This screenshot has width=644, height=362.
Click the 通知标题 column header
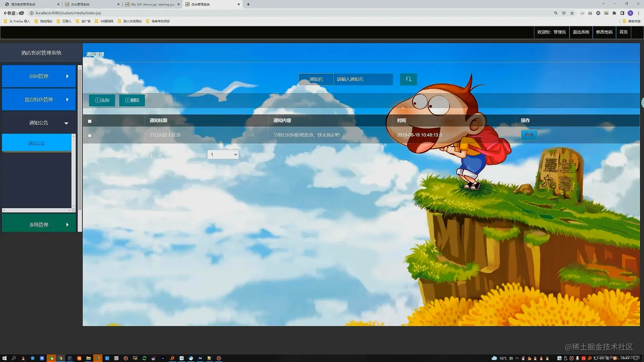click(x=158, y=120)
